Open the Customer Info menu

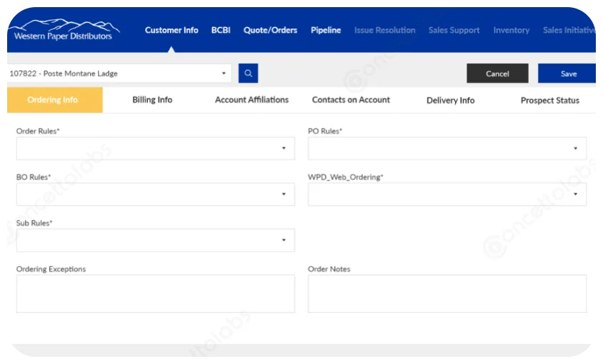[171, 30]
